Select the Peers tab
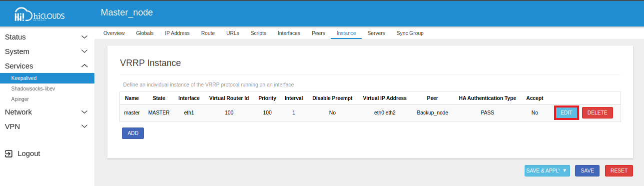 tap(318, 33)
